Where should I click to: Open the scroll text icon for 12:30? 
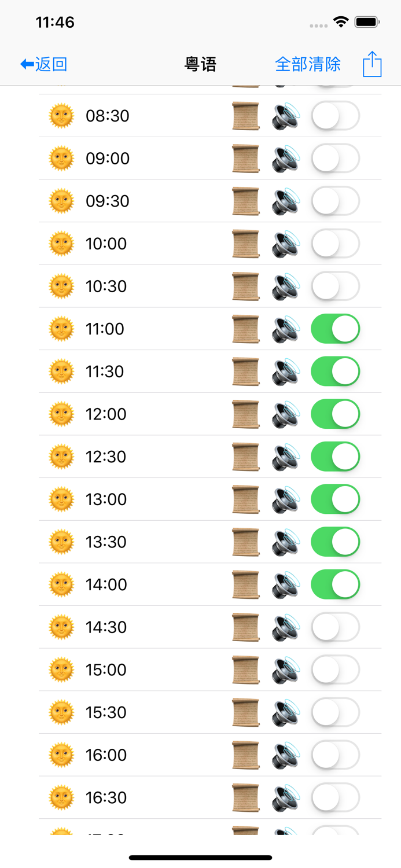[x=245, y=456]
